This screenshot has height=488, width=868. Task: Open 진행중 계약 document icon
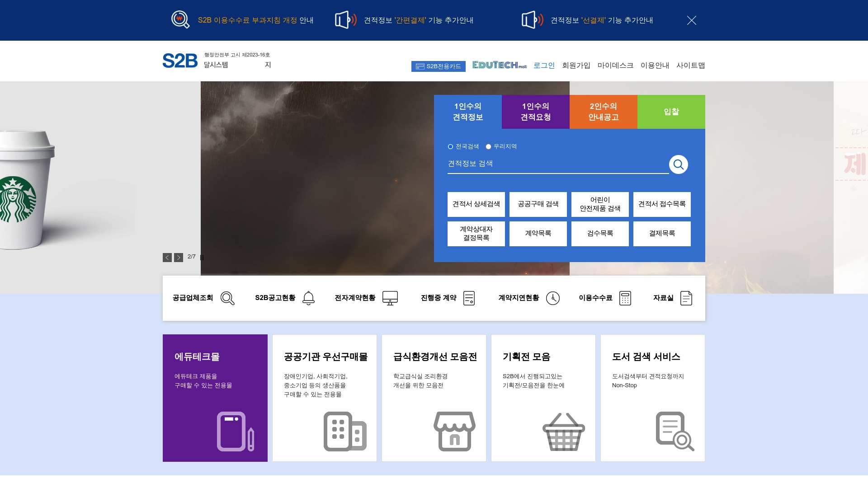pos(470,298)
